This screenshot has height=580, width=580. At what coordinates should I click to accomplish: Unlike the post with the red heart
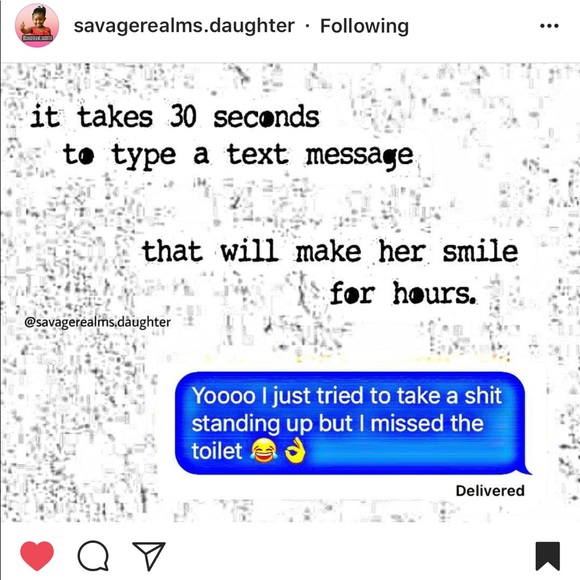(37, 556)
